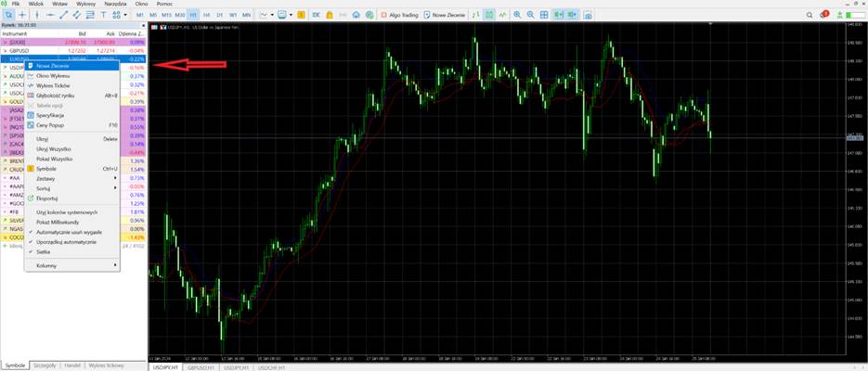Toggle chart auto-scroll to end

559,15
